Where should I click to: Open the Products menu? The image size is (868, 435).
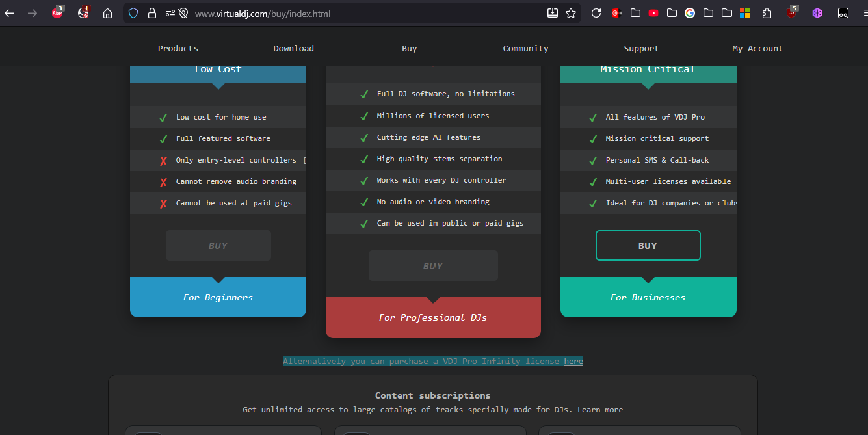coord(178,49)
